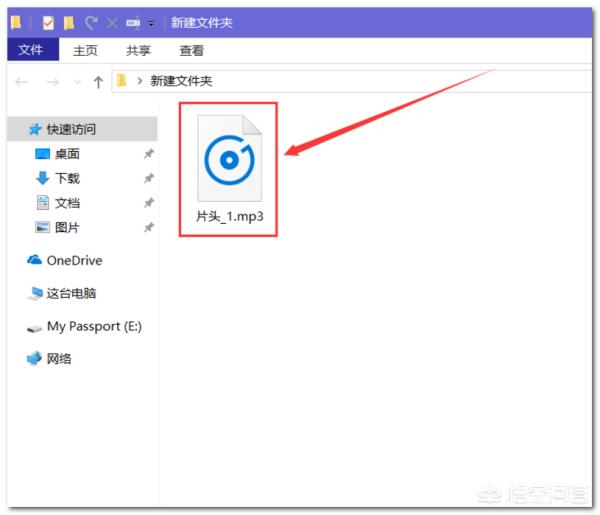Switch to the 主页 ribbon tab
This screenshot has height=515, width=600.
[x=85, y=51]
